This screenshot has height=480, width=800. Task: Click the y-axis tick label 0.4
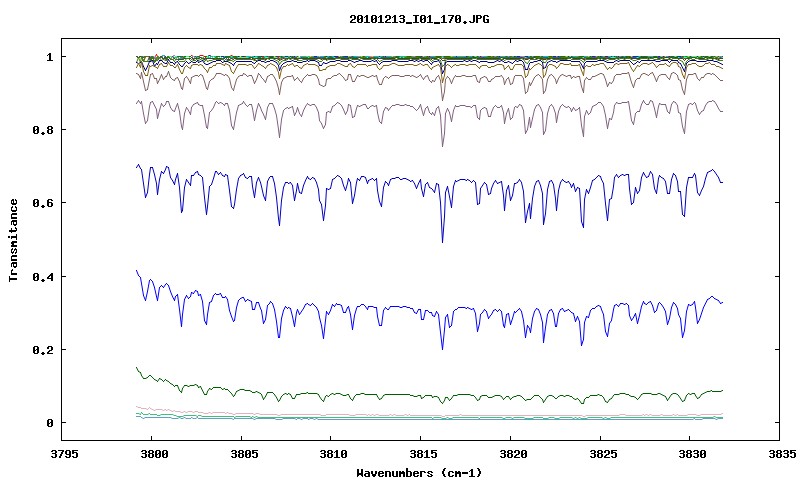(x=43, y=276)
